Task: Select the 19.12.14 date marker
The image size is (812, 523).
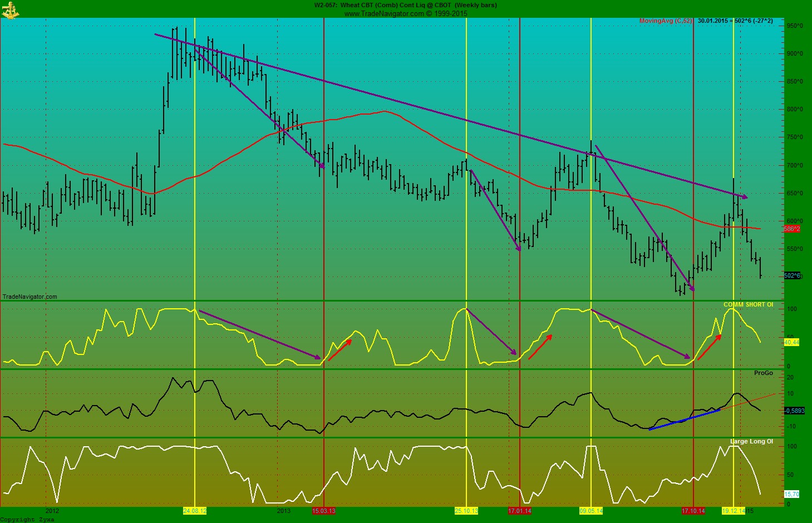Action: point(733,511)
